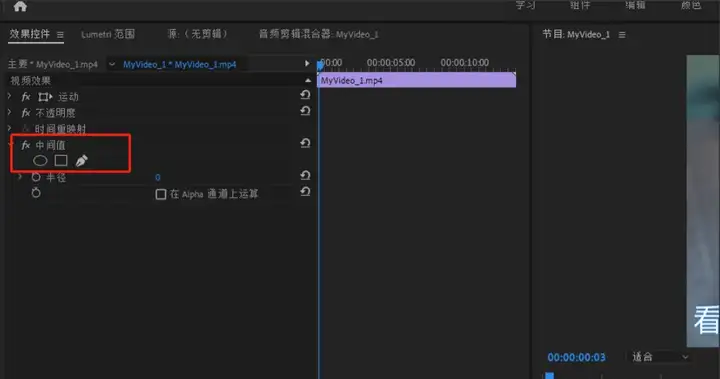Screen dimensions: 720x379
Task: Open the 编辑 workspace
Action: 635,5
